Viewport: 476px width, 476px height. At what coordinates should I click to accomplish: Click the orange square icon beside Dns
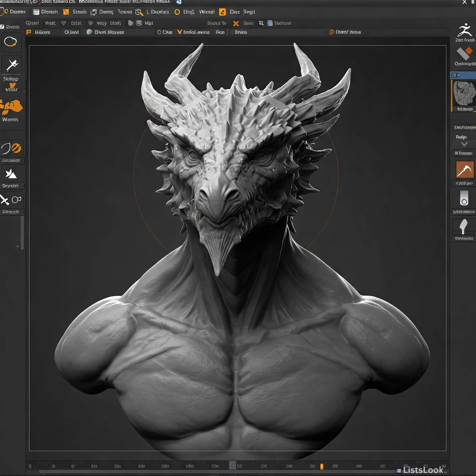[223, 12]
